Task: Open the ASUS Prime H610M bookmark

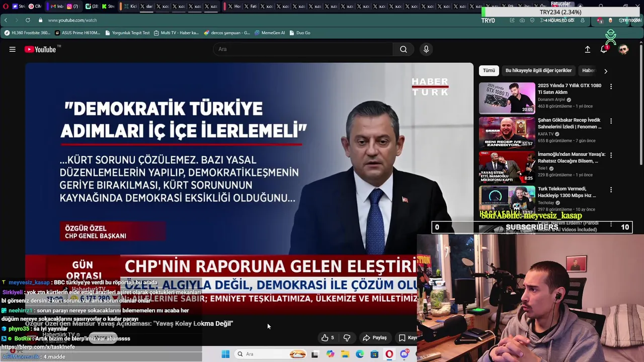Action: [77, 33]
